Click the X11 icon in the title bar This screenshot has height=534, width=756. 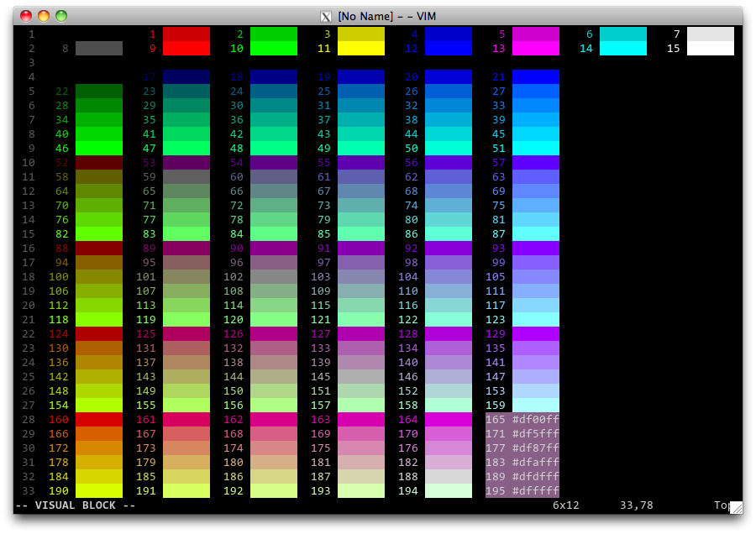pyautogui.click(x=326, y=16)
